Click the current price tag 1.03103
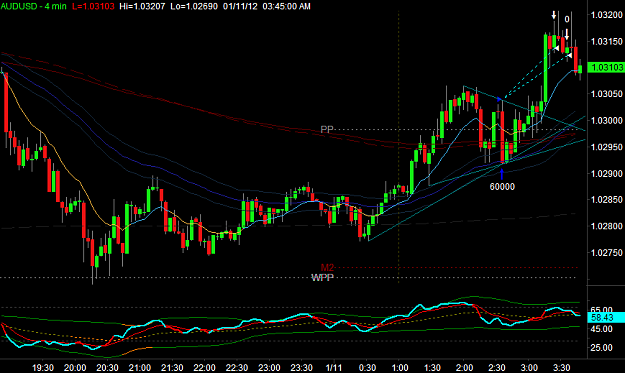Screen dimensions: 625x373 click(x=606, y=67)
